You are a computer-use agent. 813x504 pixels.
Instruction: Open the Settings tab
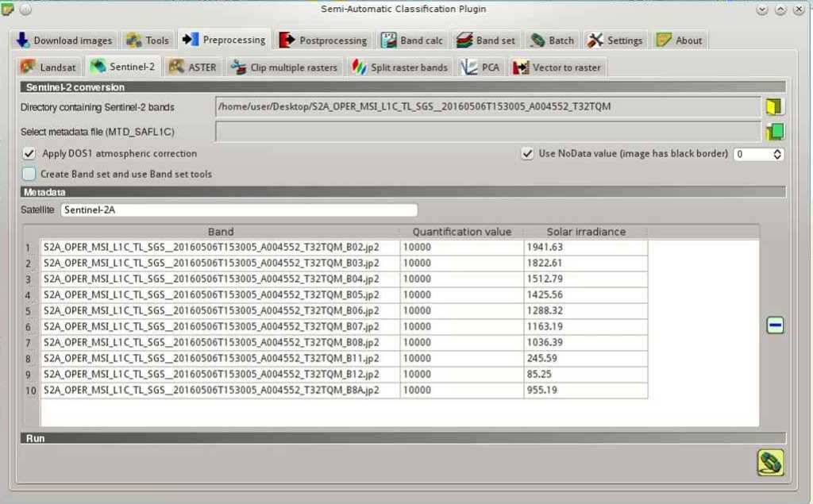pos(615,40)
